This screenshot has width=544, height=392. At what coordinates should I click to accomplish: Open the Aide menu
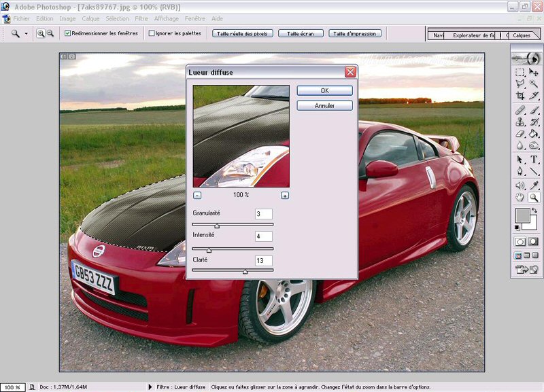pyautogui.click(x=217, y=19)
